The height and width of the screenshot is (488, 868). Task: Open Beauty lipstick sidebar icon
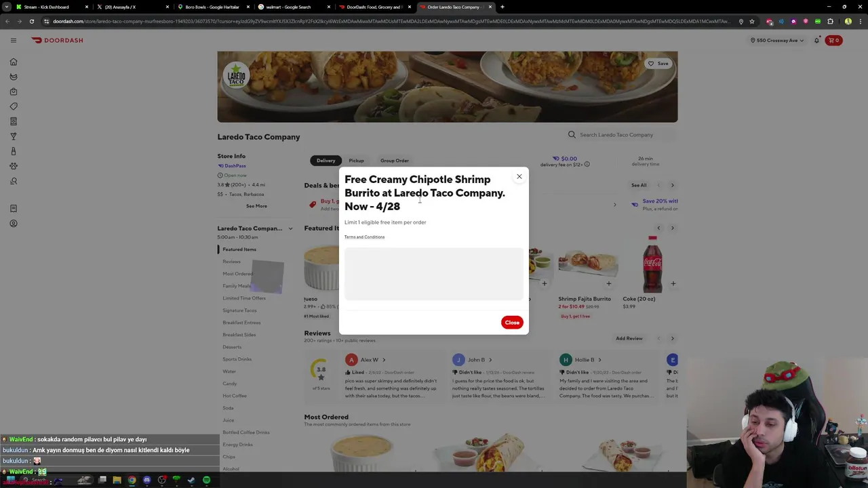[14, 151]
